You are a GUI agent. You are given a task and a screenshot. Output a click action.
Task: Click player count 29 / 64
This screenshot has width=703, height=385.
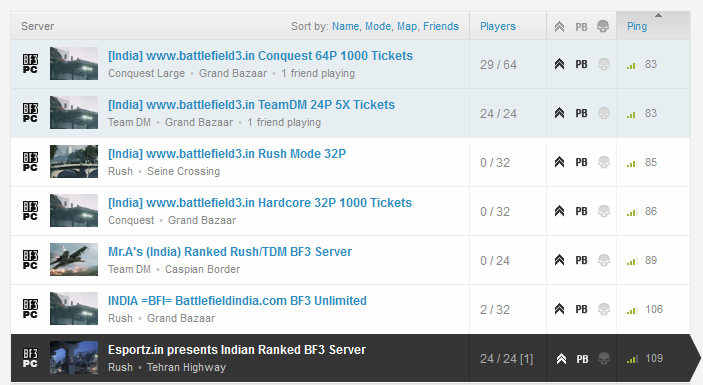(498, 65)
